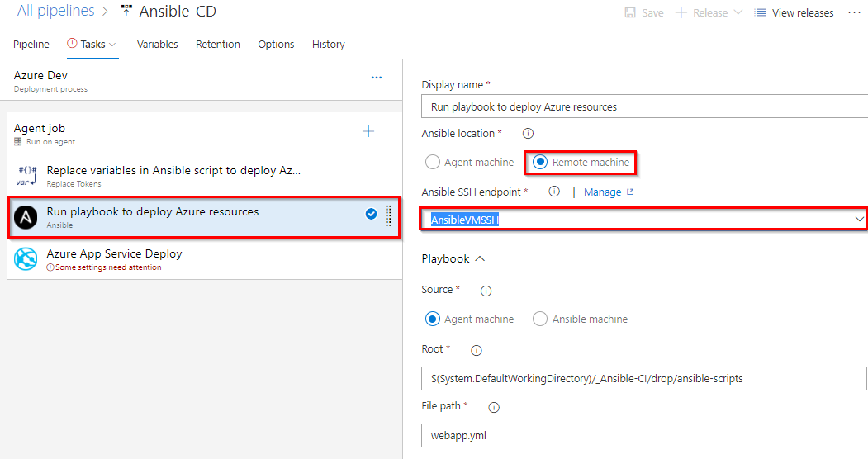Switch to the Retention tab
The width and height of the screenshot is (868, 459).
[x=217, y=45]
